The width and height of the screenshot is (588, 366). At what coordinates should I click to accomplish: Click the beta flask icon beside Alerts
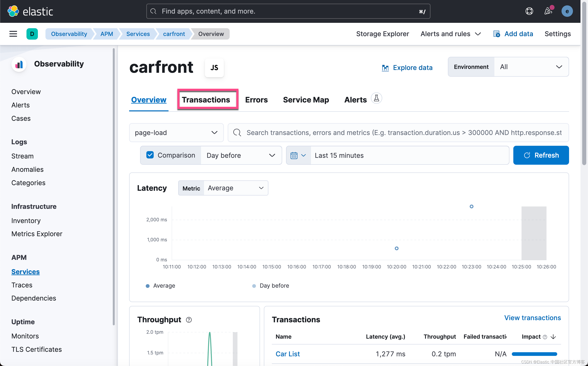point(376,98)
